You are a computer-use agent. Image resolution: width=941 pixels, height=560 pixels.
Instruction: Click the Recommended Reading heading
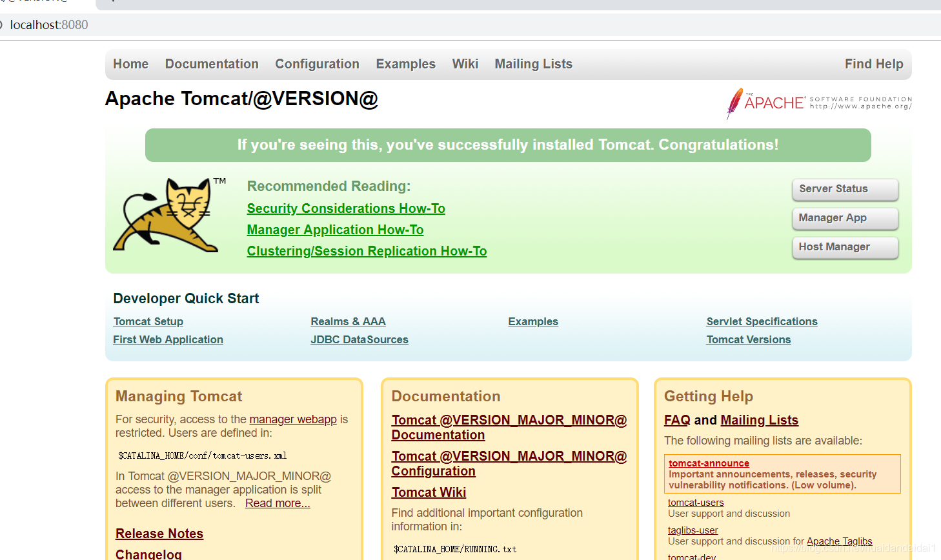(x=329, y=186)
